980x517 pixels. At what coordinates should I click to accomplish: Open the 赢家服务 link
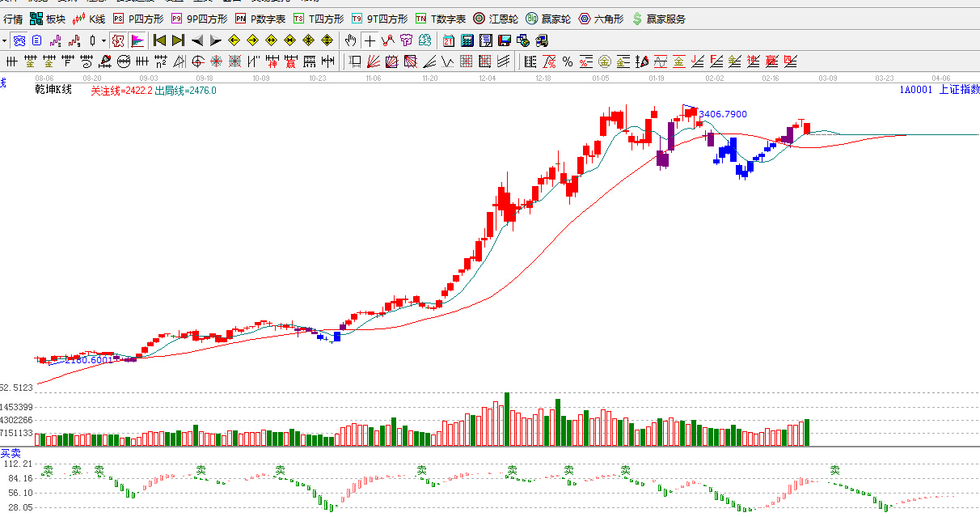click(x=658, y=19)
